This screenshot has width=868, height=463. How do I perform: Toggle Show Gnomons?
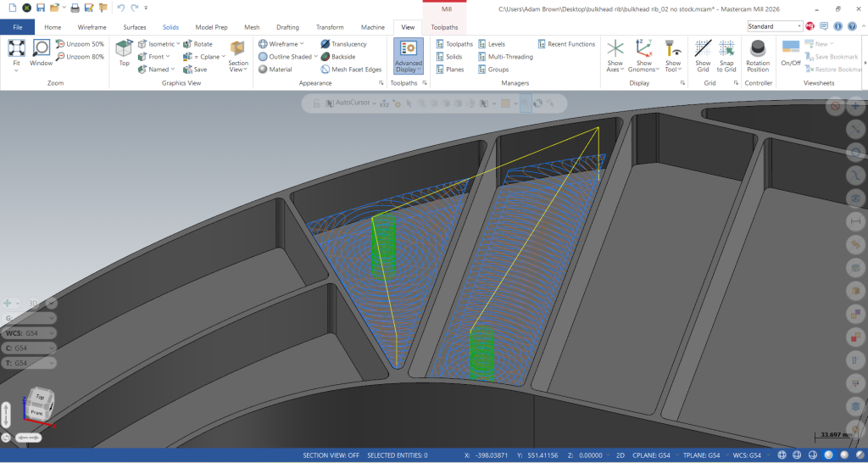pyautogui.click(x=644, y=56)
